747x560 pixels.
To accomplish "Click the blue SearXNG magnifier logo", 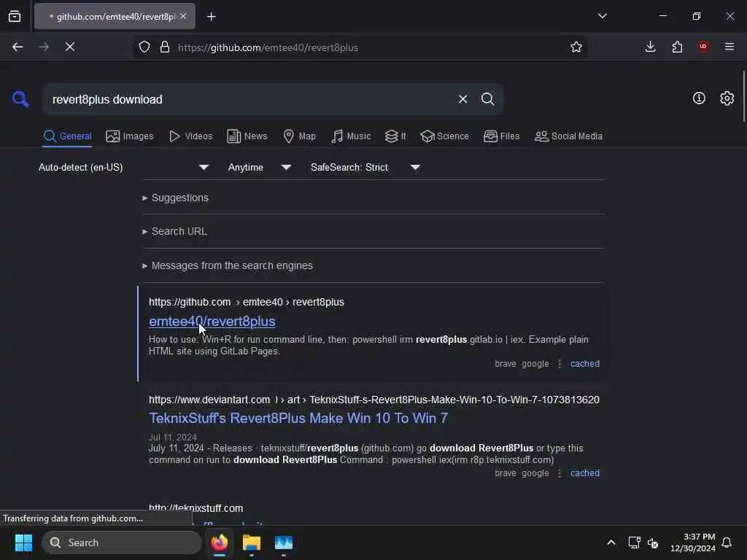I will pos(20,99).
